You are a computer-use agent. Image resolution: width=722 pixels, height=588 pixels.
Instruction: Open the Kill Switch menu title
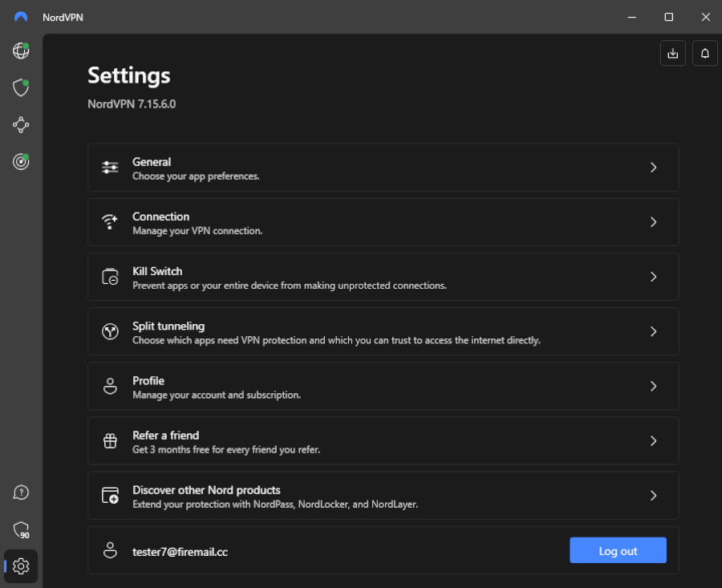(x=157, y=271)
